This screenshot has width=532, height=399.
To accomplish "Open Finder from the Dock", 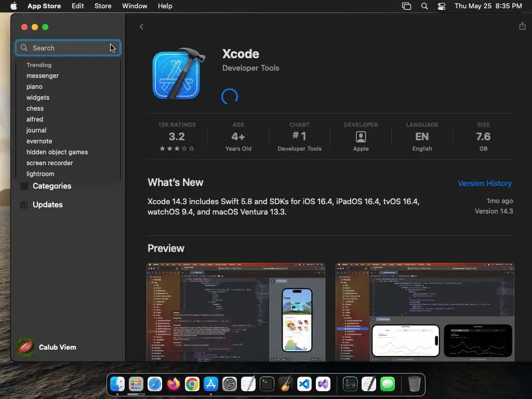I will [117, 384].
